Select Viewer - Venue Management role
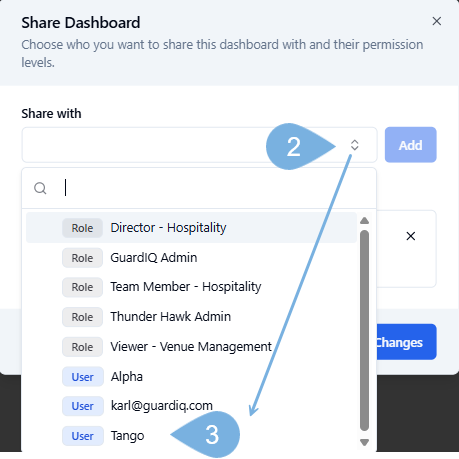This screenshot has height=459, width=459. tap(191, 347)
